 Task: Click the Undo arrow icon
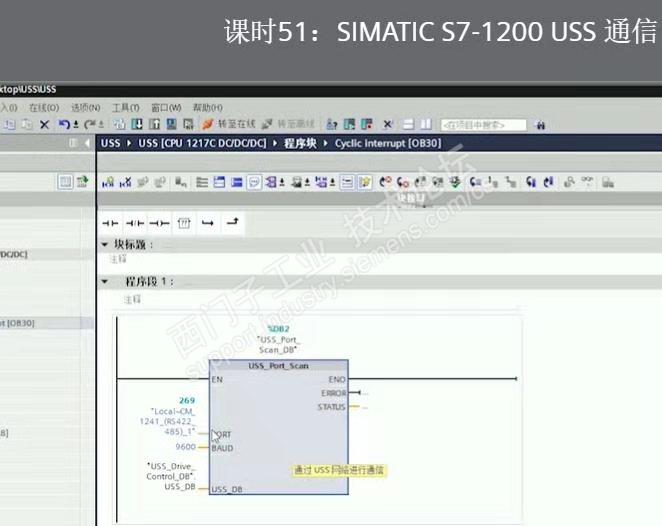(64, 125)
